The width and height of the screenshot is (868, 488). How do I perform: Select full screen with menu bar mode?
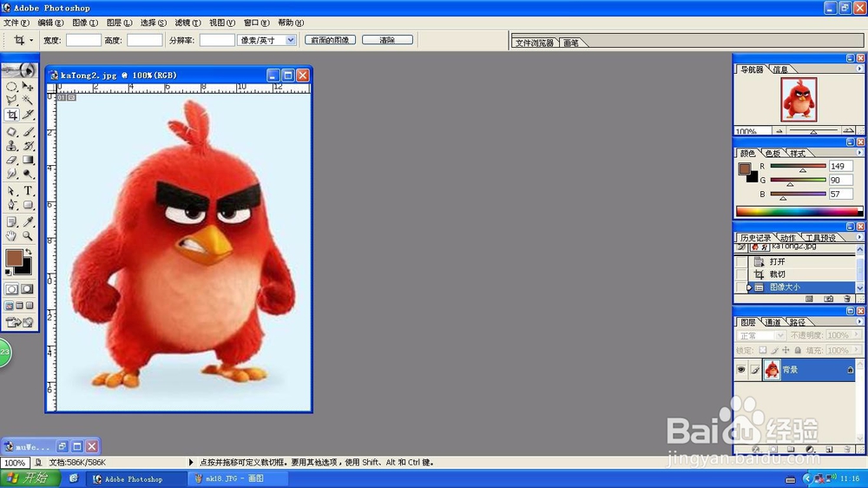point(19,306)
